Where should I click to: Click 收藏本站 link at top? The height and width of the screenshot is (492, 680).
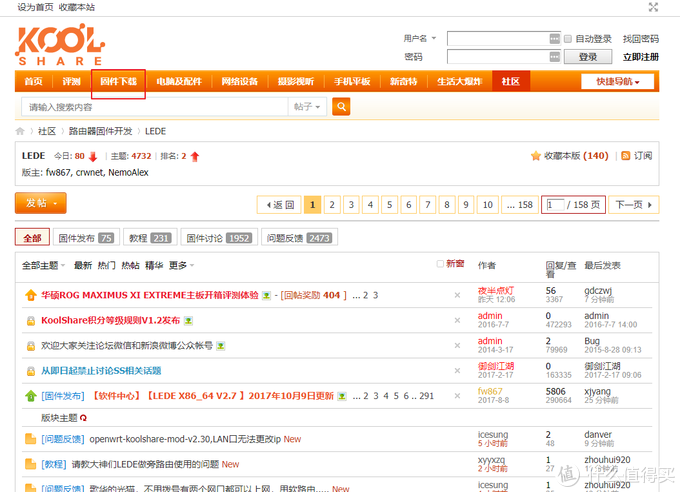(77, 7)
